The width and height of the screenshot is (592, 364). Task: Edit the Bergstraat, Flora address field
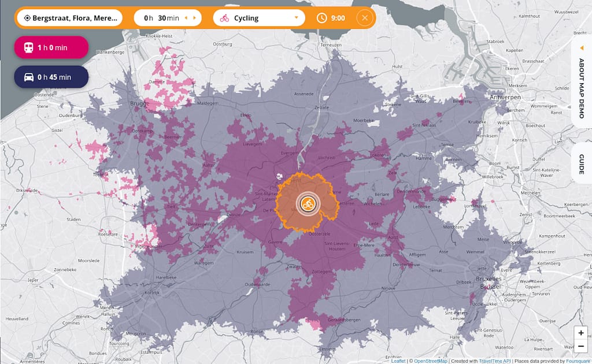(75, 18)
